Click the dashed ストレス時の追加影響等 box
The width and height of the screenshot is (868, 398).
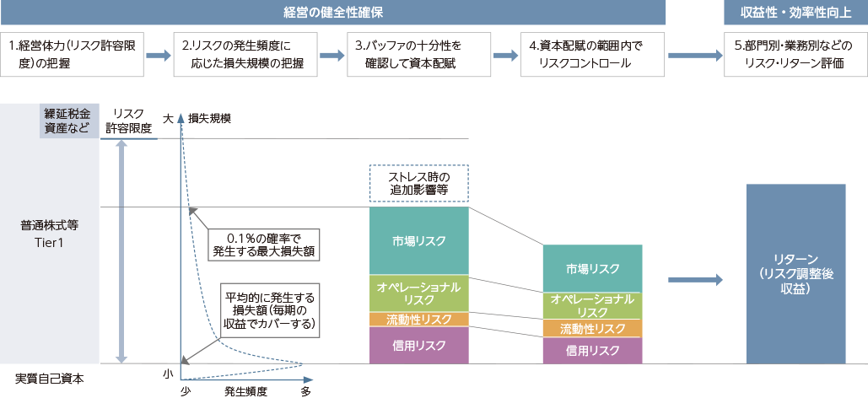(x=418, y=183)
